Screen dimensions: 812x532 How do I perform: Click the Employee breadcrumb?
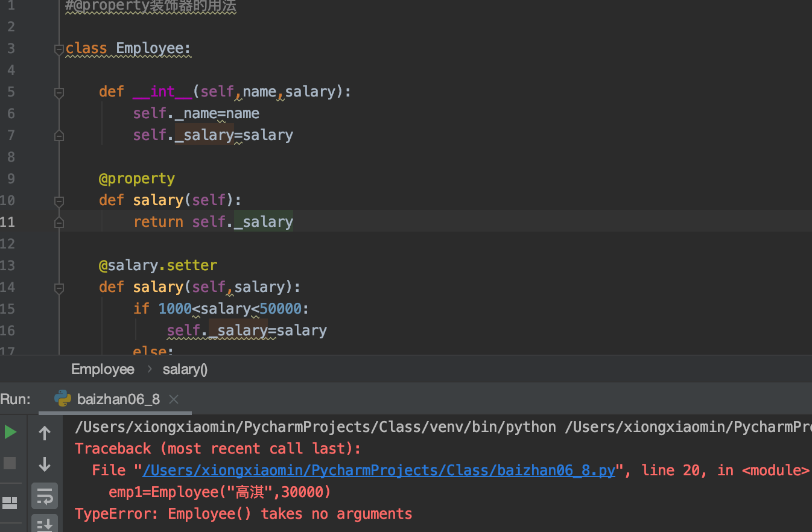[x=103, y=369]
